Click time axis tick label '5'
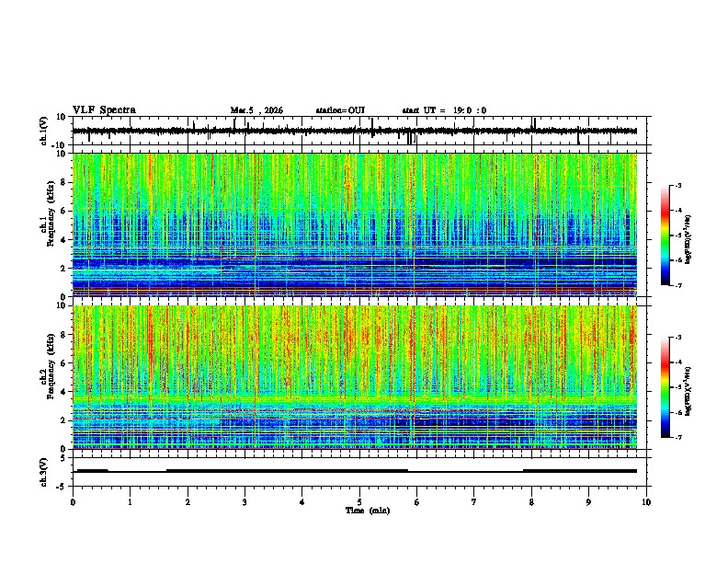Viewport: 728px width, 563px height. pyautogui.click(x=359, y=502)
